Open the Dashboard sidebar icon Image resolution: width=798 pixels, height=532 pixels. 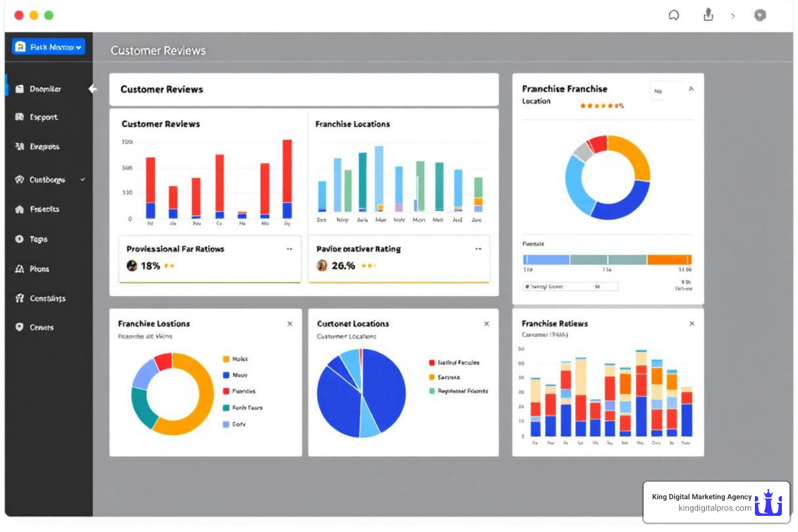pos(20,89)
